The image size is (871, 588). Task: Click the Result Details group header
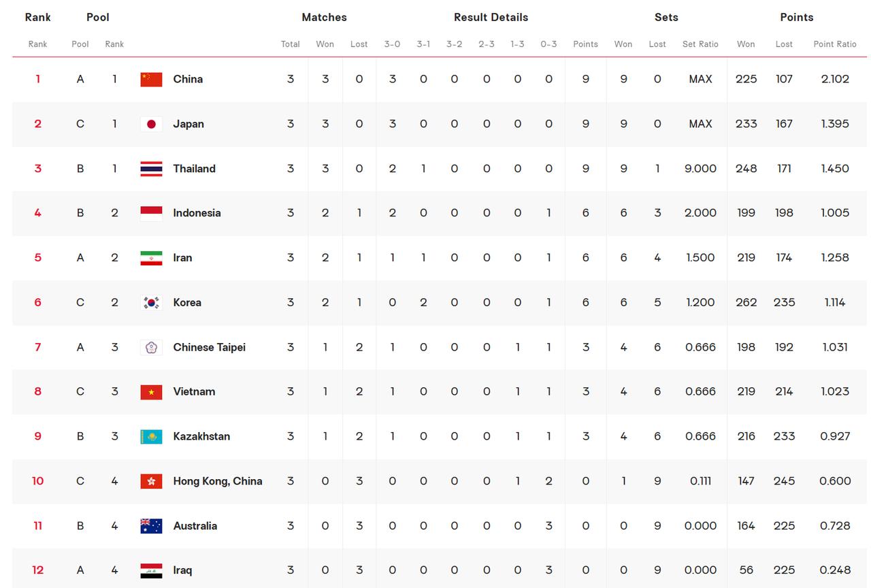[491, 18]
